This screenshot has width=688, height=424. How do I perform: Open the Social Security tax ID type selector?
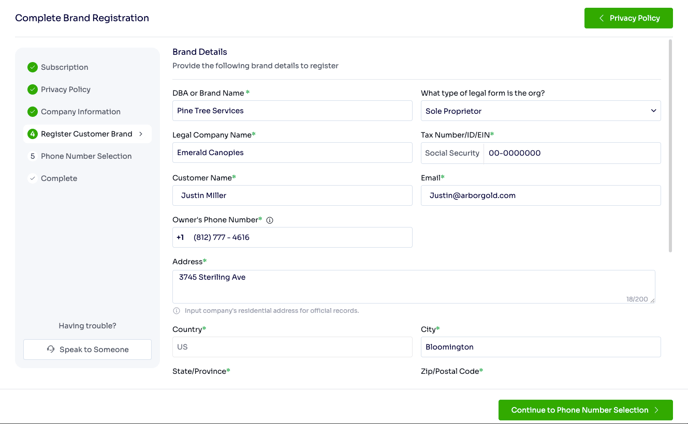(452, 153)
